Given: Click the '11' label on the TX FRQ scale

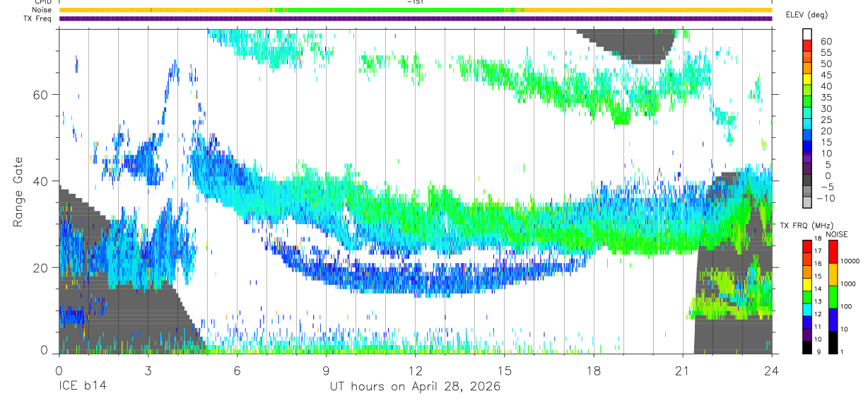Looking at the screenshot, I should click(x=816, y=327).
